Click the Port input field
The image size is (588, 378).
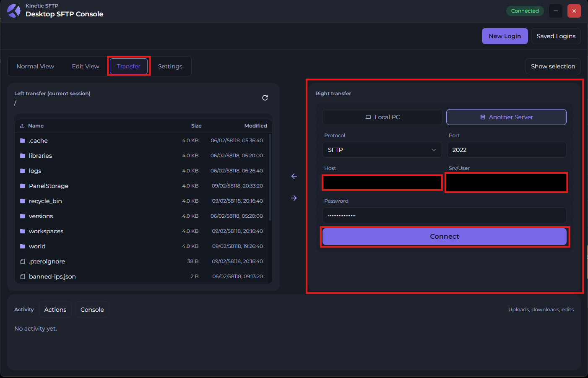[506, 150]
